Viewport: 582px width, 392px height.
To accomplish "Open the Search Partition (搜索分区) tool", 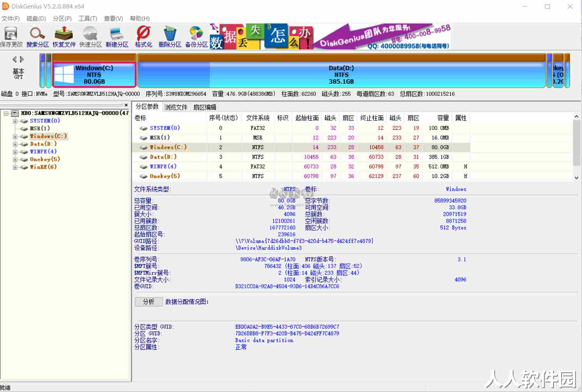I will pos(37,37).
